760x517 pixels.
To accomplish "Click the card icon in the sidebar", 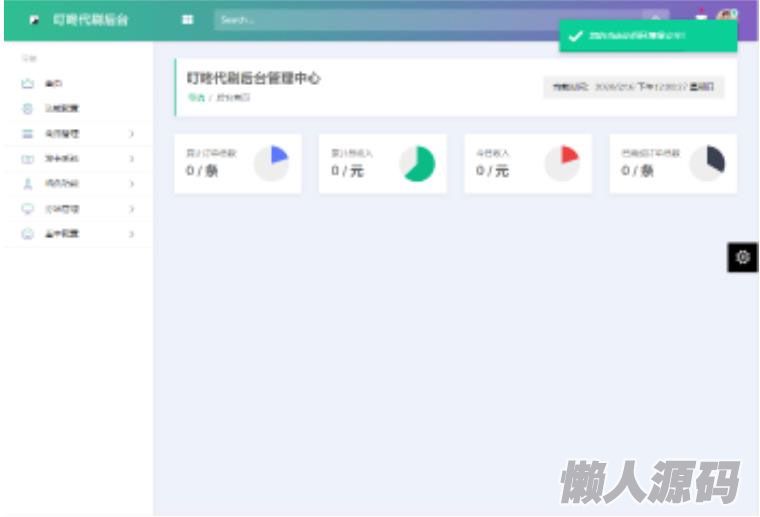I will tap(28, 159).
